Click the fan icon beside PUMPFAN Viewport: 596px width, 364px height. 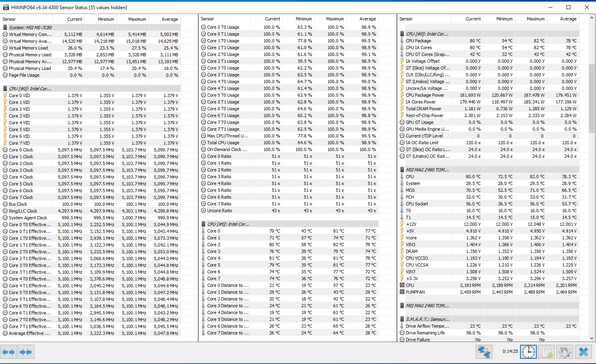tap(402, 292)
